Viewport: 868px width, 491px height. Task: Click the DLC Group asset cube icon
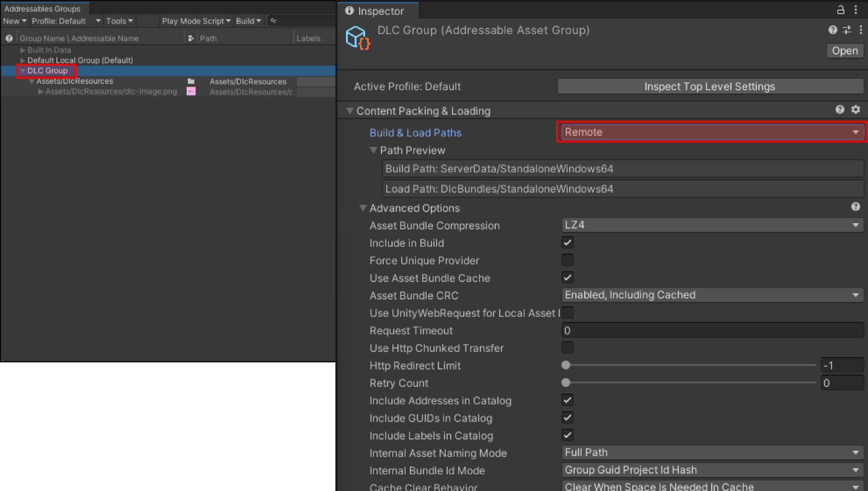358,37
